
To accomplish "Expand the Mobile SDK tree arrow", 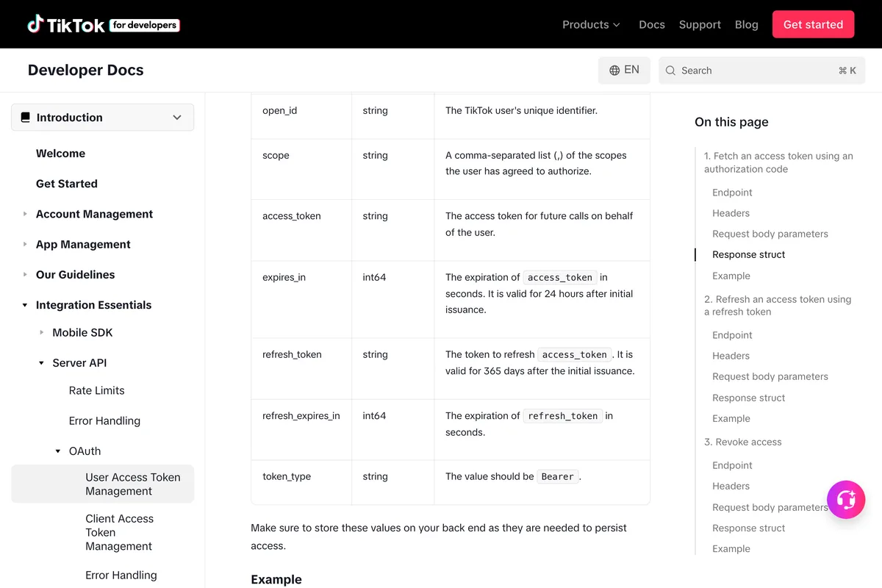I will click(42, 332).
